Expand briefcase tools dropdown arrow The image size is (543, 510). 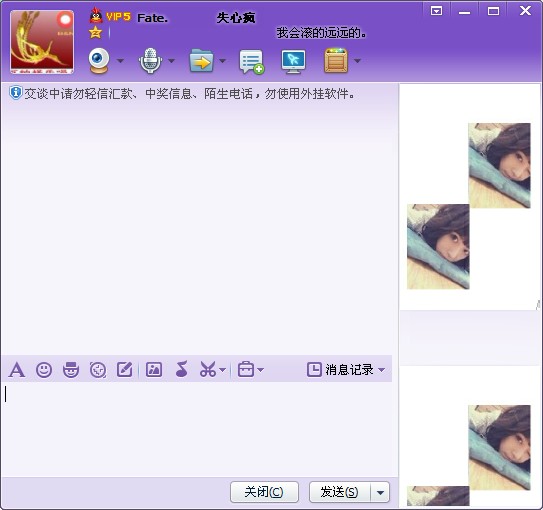click(260, 370)
